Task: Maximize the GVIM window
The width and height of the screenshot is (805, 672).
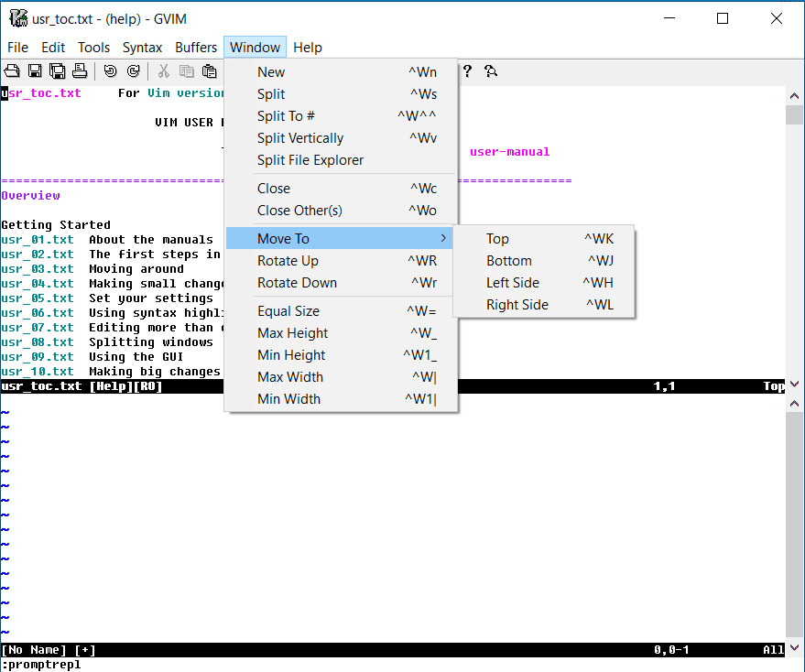Action: pyautogui.click(x=723, y=18)
